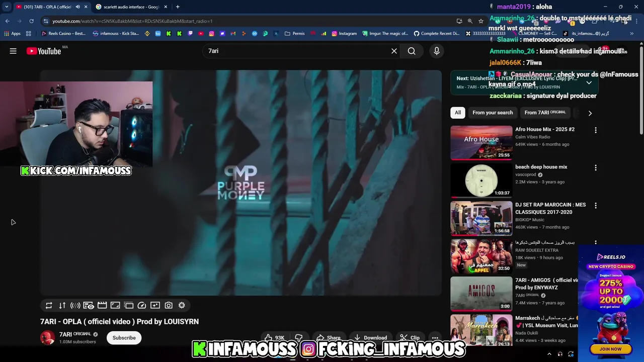Open enhancer settings gear under video
Viewport: 644px width, 362px height.
182,305
